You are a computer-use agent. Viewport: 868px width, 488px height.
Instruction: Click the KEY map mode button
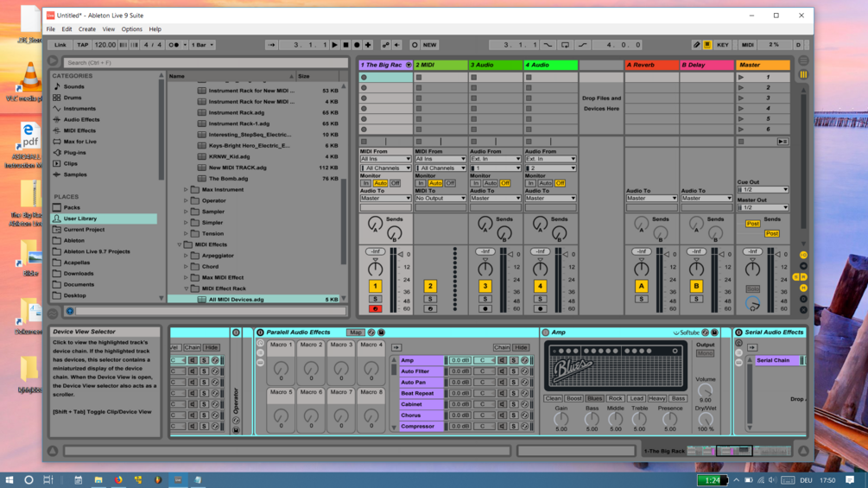coord(722,45)
